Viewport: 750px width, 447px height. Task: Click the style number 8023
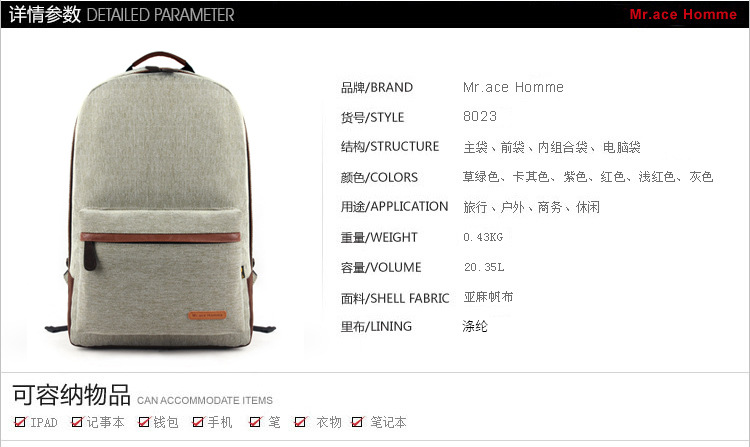coord(480,116)
